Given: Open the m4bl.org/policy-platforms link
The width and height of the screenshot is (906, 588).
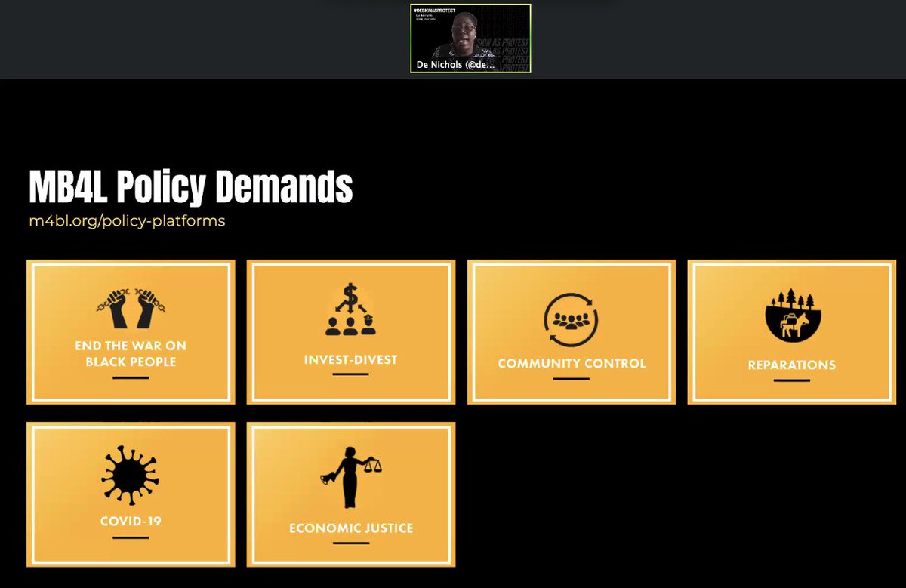Looking at the screenshot, I should click(127, 221).
